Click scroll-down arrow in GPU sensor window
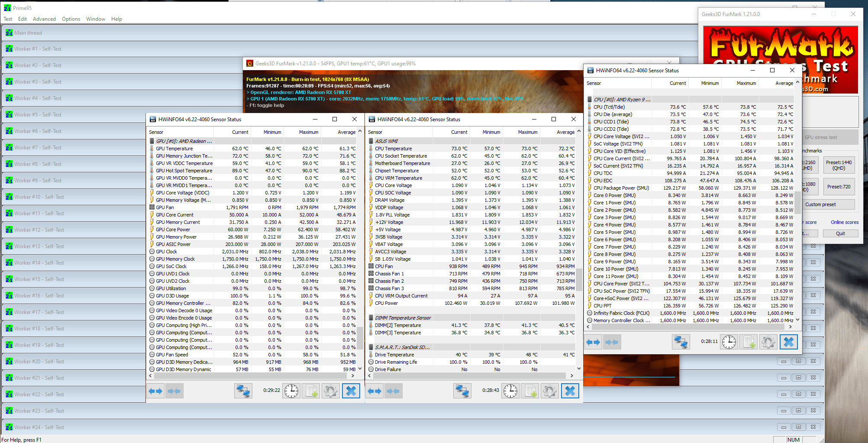This screenshot has height=443, width=868. click(360, 369)
